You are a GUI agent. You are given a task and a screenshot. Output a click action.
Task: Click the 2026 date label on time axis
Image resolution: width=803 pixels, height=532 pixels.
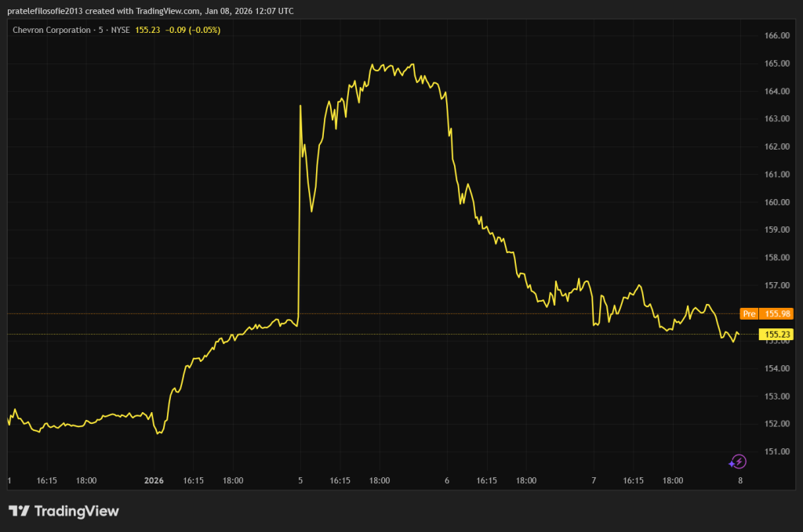tap(155, 480)
